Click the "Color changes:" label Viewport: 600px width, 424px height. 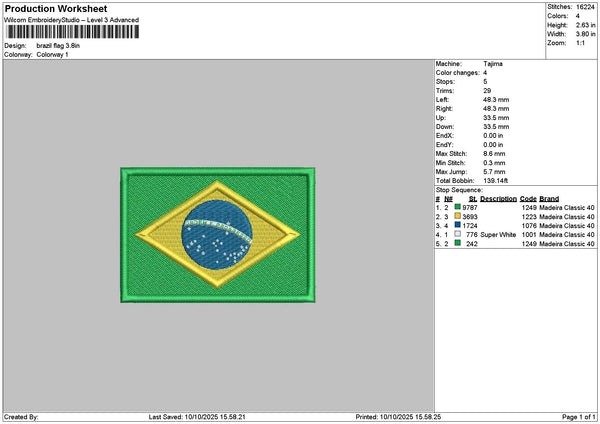pos(458,73)
